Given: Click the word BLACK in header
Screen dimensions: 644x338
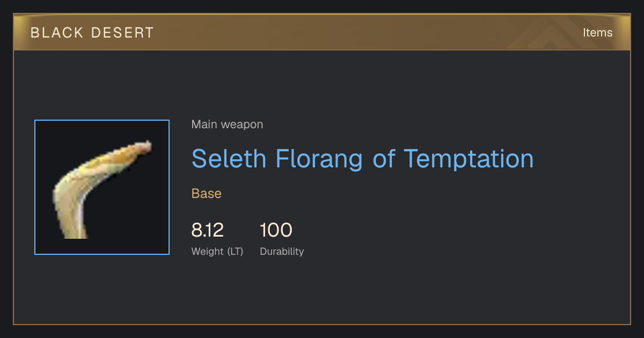Looking at the screenshot, I should tap(56, 33).
